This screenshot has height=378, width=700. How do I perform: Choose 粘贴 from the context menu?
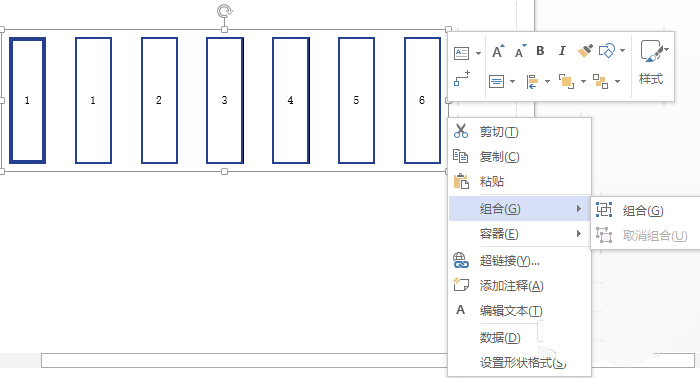(520, 182)
